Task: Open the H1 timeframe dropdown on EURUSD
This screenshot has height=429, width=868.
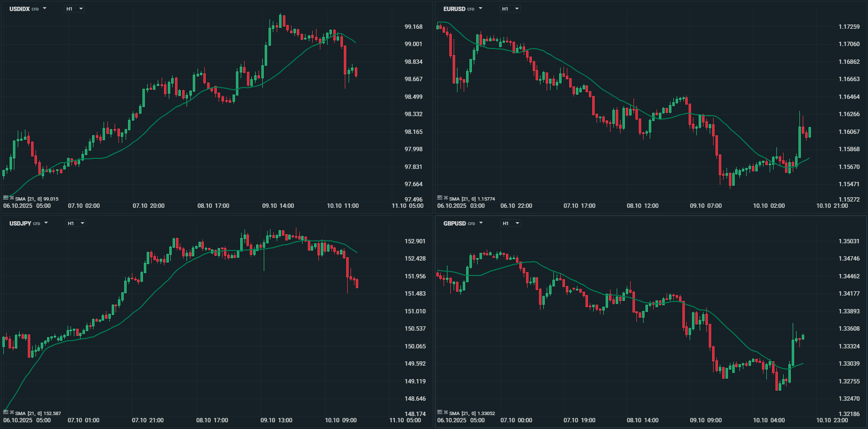Action: (x=510, y=9)
